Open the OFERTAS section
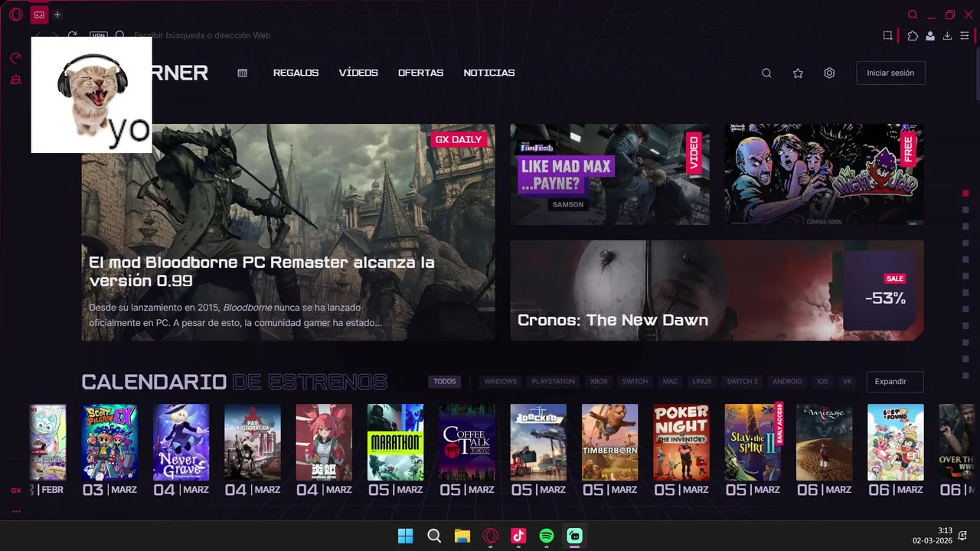Image resolution: width=980 pixels, height=551 pixels. (x=420, y=73)
